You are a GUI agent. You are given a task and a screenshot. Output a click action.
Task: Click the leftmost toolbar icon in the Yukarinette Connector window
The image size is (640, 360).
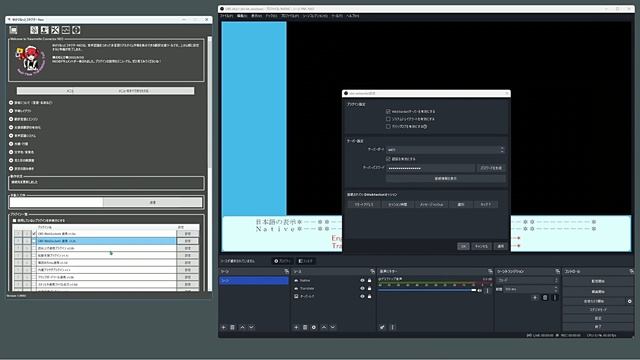13,30
